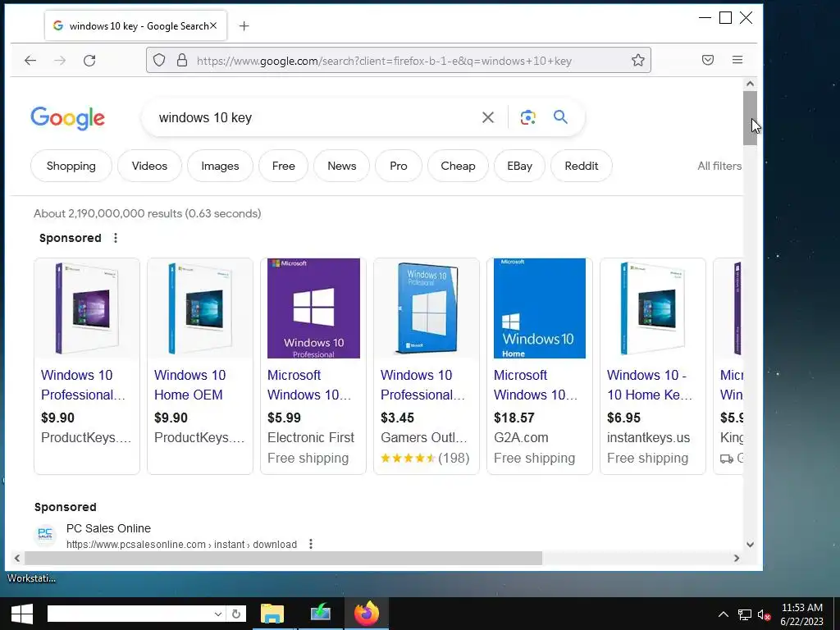The height and width of the screenshot is (630, 840).
Task: Open the three-dot menu beside Sponsored
Action: click(x=116, y=238)
